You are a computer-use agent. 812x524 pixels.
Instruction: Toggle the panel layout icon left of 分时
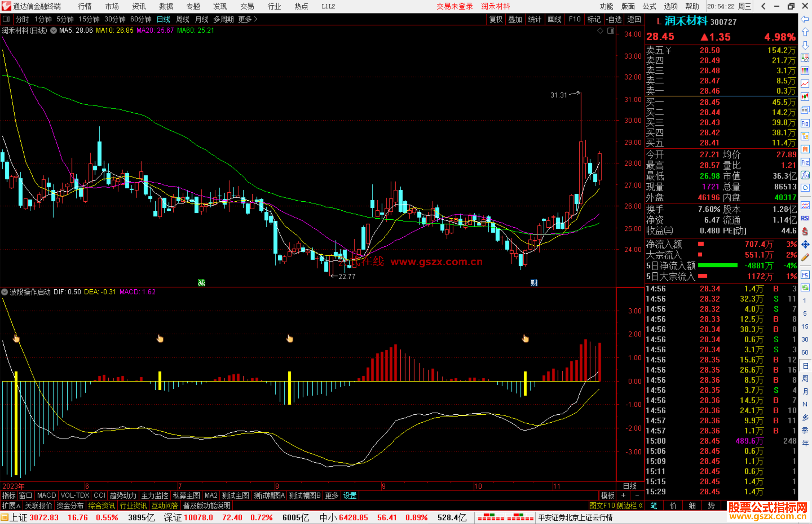(x=6, y=19)
